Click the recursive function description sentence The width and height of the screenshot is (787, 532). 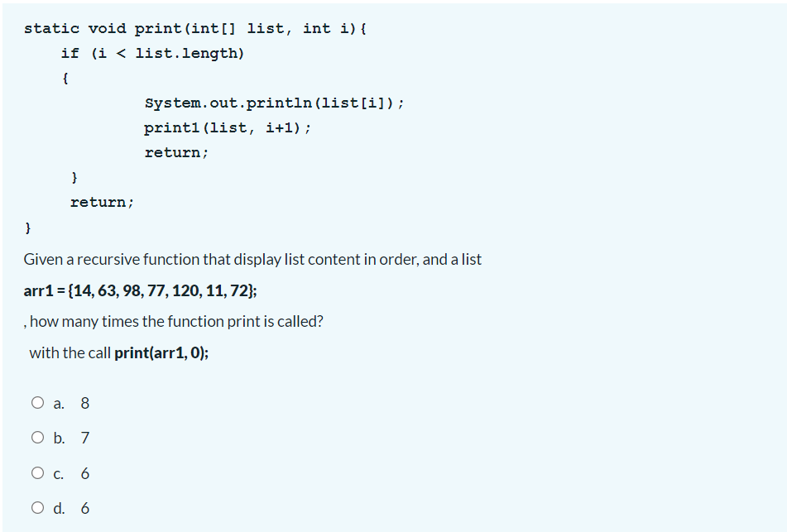[x=252, y=259]
